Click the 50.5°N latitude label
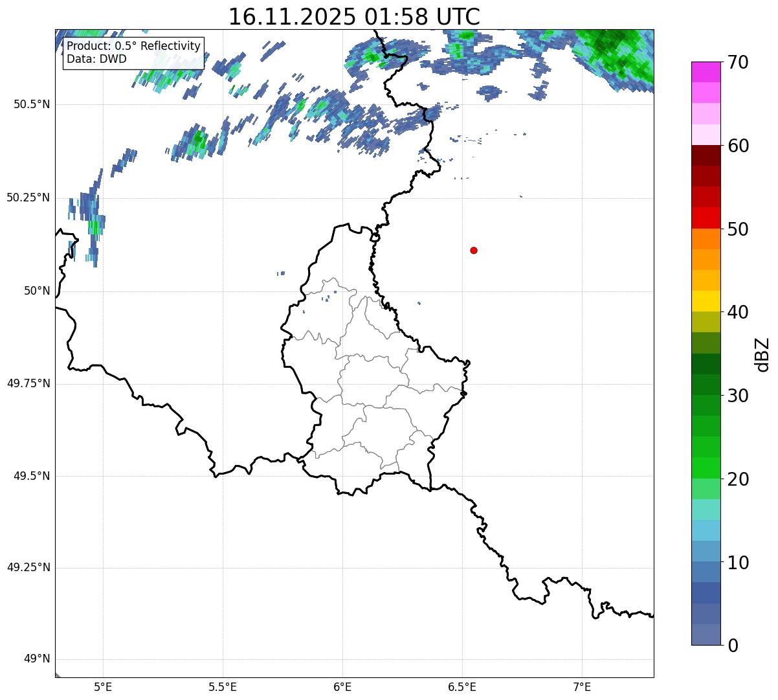This screenshot has height=700, width=778. 32,105
